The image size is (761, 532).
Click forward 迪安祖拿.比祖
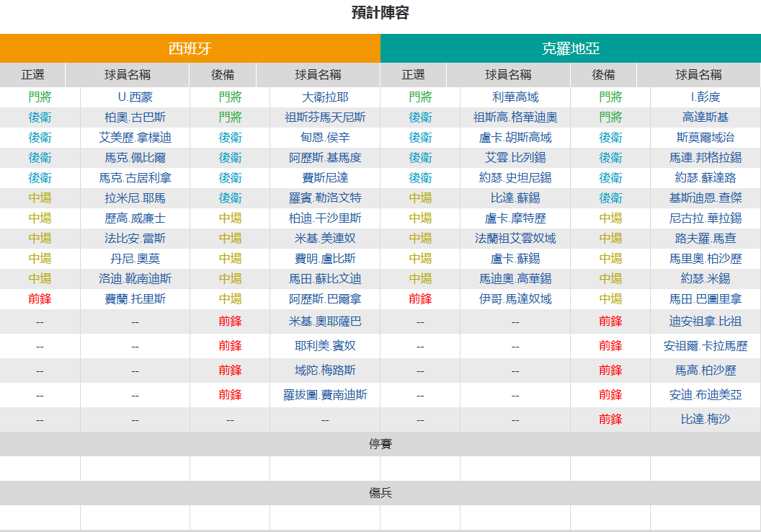click(x=706, y=322)
